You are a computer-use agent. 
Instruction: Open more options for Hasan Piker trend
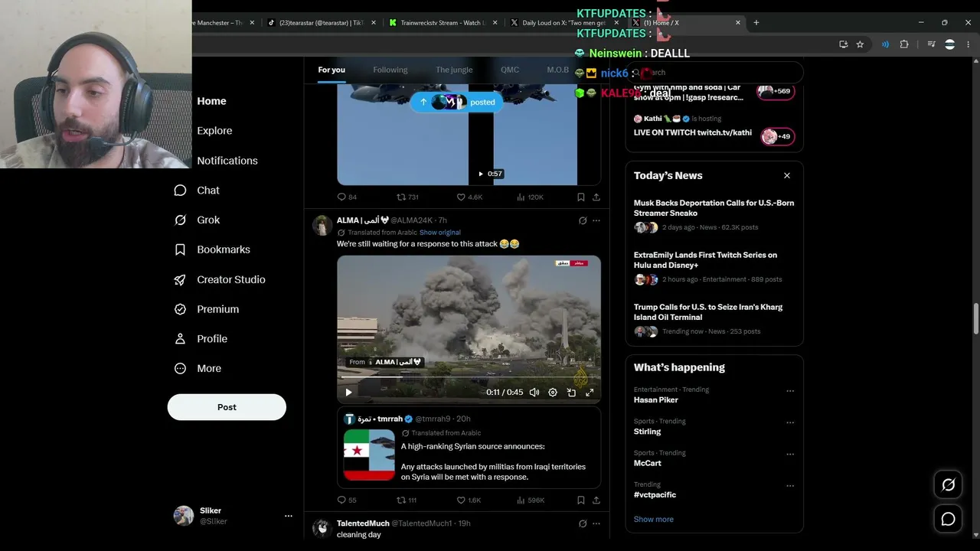(x=790, y=390)
